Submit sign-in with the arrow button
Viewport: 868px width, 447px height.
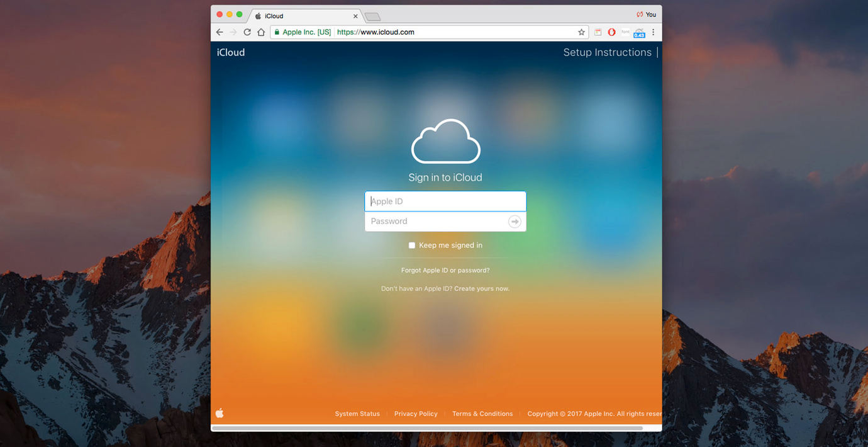(x=515, y=222)
